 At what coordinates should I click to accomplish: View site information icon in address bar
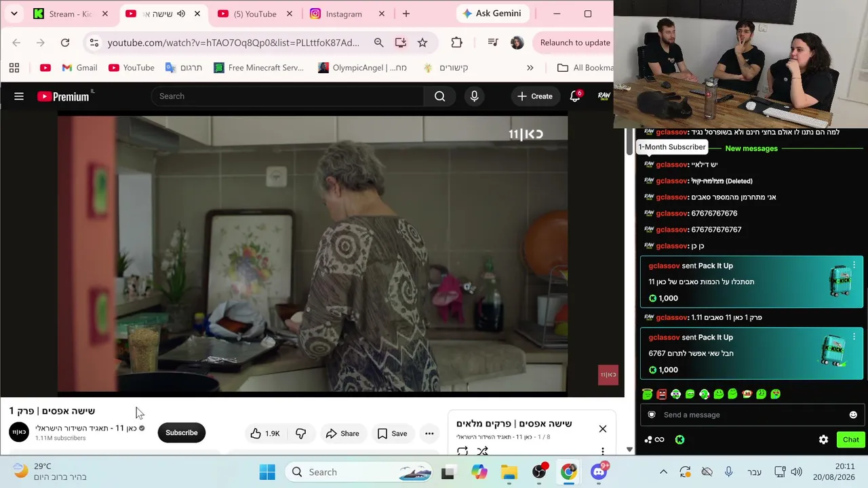(x=94, y=43)
